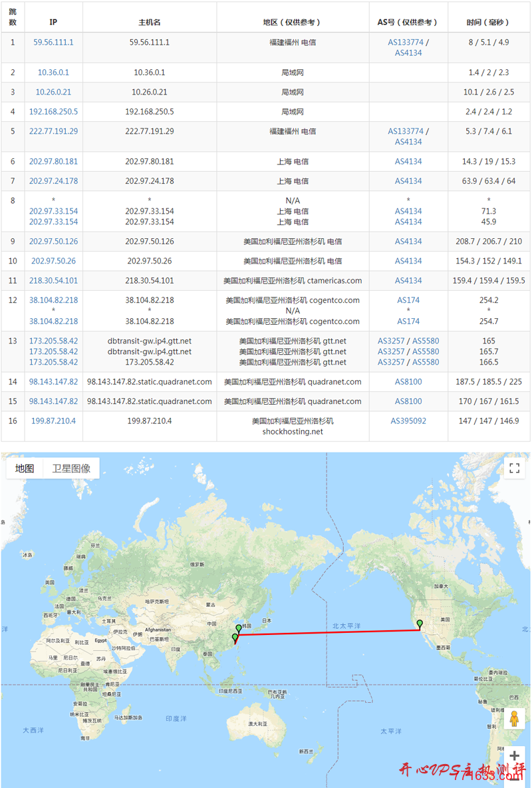Select the 主机名 column header
532x788 pixels.
click(x=150, y=22)
